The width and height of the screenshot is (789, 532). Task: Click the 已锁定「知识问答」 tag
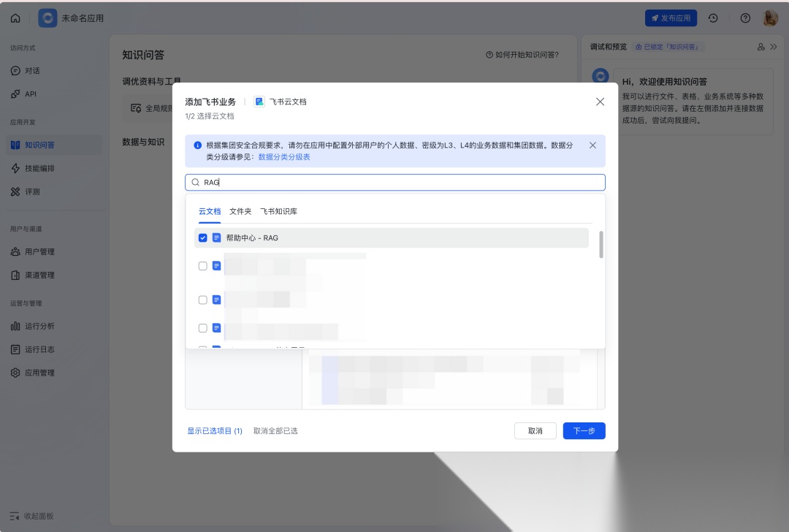[668, 47]
